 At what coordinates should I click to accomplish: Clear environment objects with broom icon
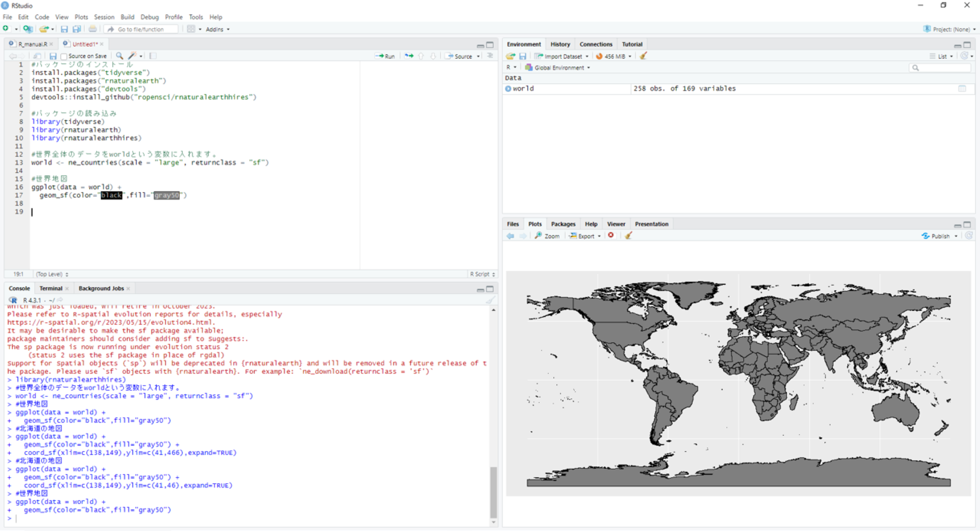643,56
